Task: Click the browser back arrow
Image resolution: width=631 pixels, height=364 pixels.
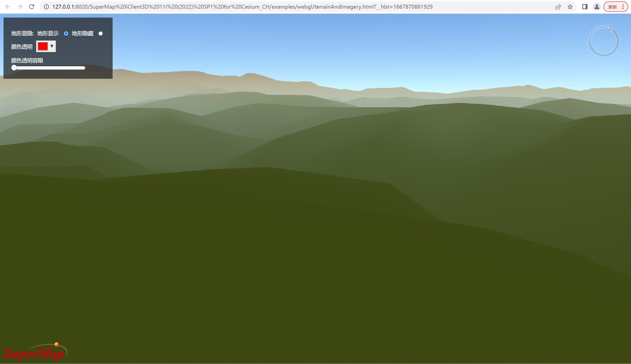Action: tap(8, 7)
